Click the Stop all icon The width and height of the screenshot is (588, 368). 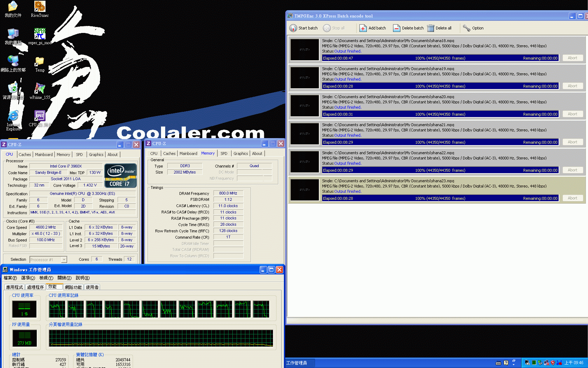point(327,28)
